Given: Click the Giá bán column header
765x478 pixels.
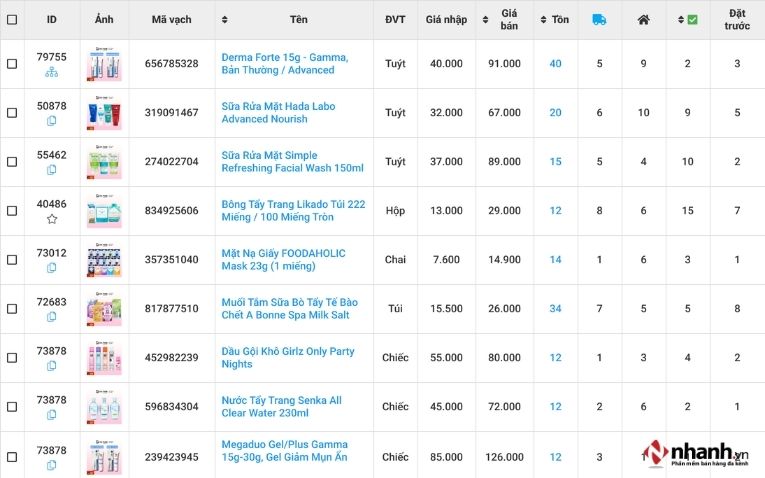Looking at the screenshot, I should pyautogui.click(x=509, y=20).
